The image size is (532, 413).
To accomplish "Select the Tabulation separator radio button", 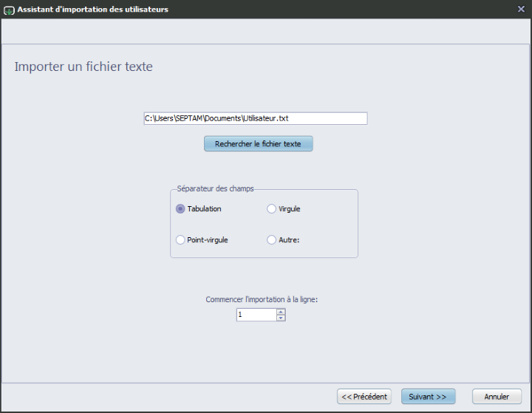I will coord(180,209).
